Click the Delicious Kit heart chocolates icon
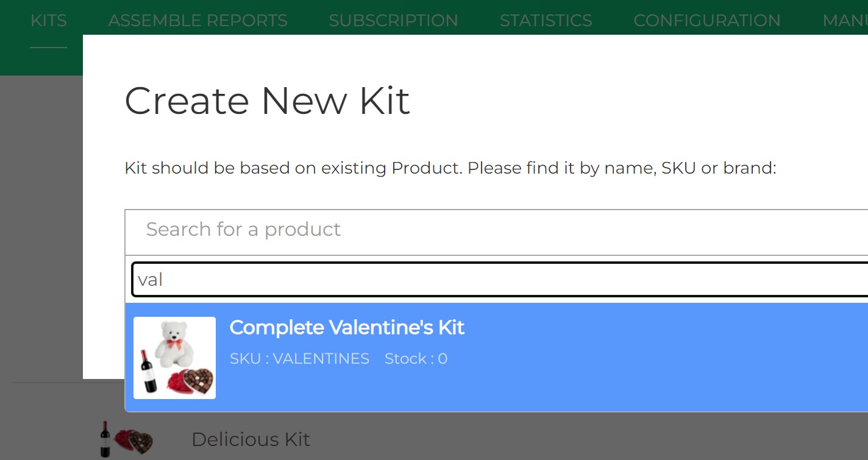868x460 pixels. (x=134, y=440)
